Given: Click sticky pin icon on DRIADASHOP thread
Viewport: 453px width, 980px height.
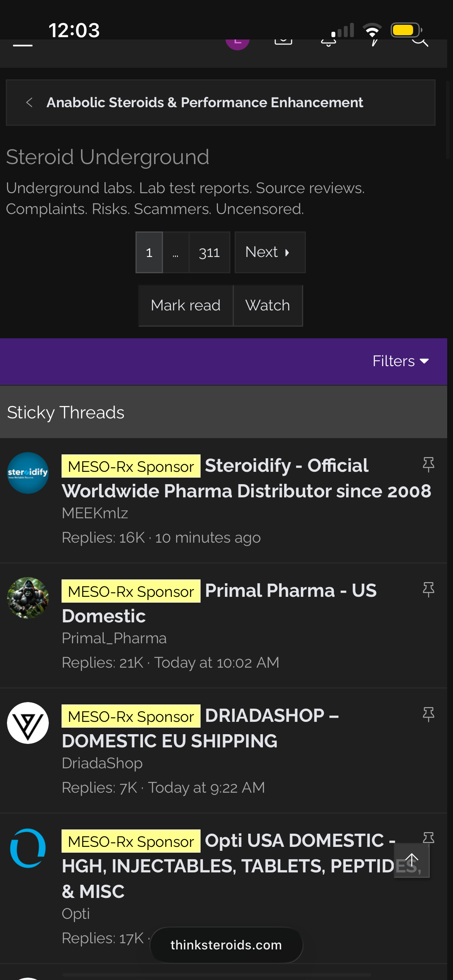Looking at the screenshot, I should click(428, 714).
